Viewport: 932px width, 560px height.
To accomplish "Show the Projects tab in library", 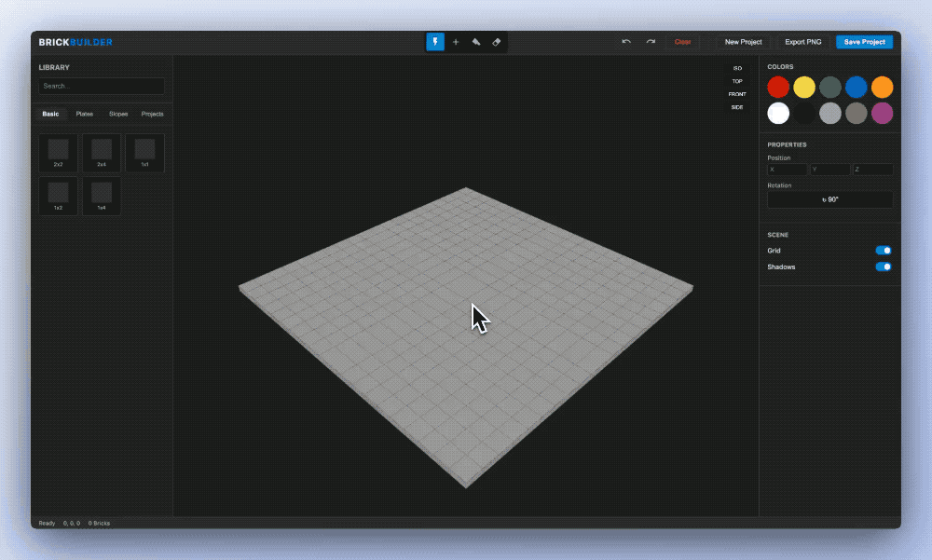I will (x=152, y=114).
